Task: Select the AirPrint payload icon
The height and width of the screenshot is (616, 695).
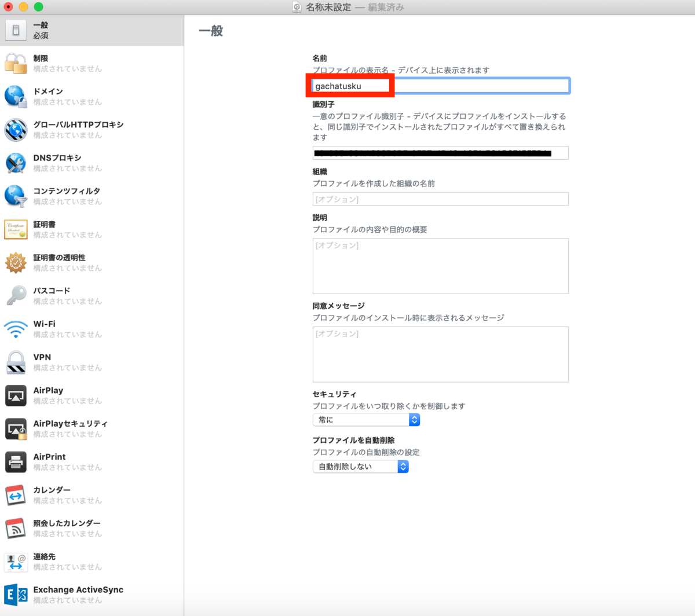Action: pos(16,461)
